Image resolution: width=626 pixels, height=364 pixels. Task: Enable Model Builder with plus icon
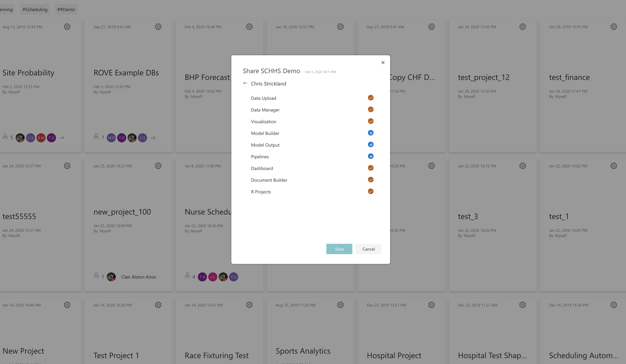click(371, 133)
